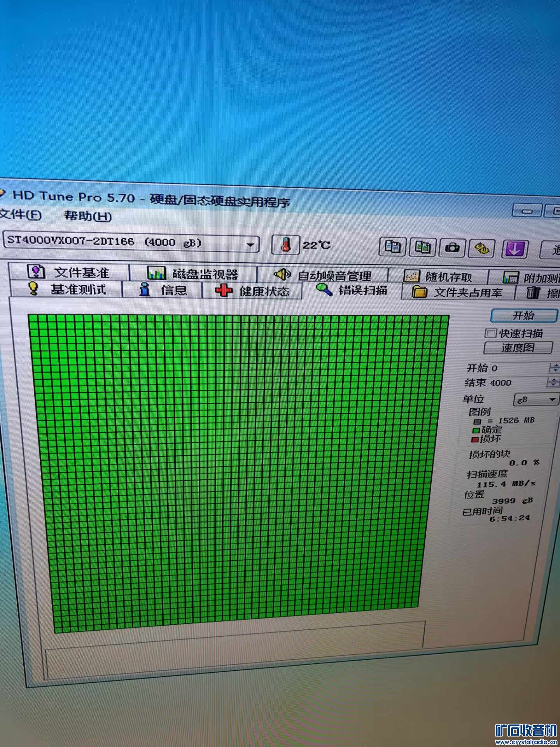Image resolution: width=560 pixels, height=747 pixels.
Task: Click the 22℃ temperature reading
Action: [316, 245]
